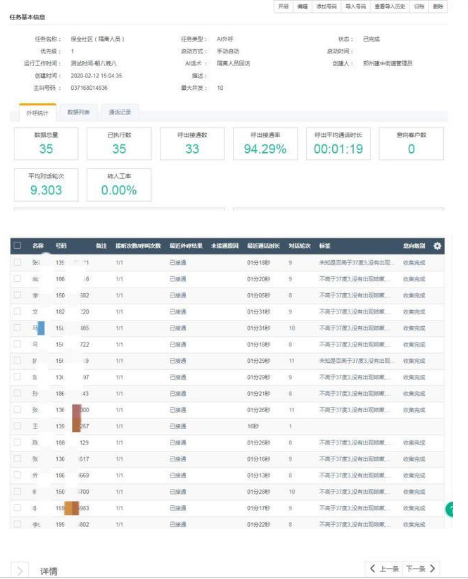Click the 删除 button
The image size is (468, 579).
[x=438, y=7]
